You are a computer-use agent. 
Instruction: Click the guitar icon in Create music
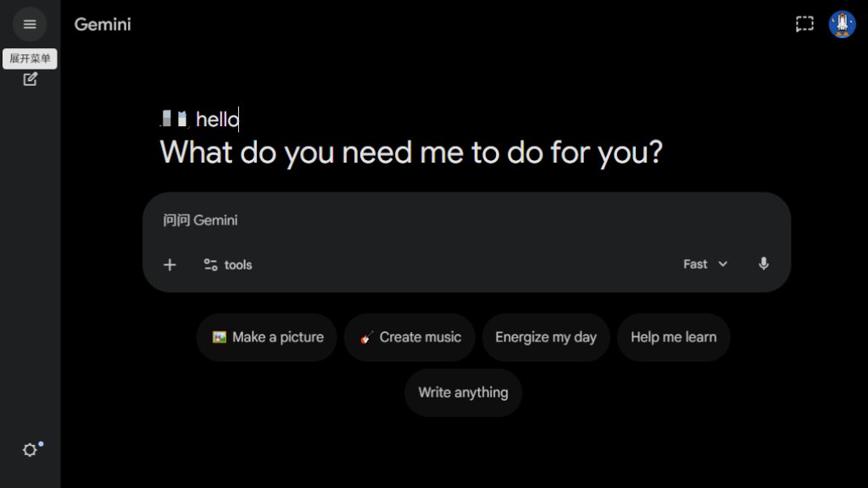click(x=367, y=337)
